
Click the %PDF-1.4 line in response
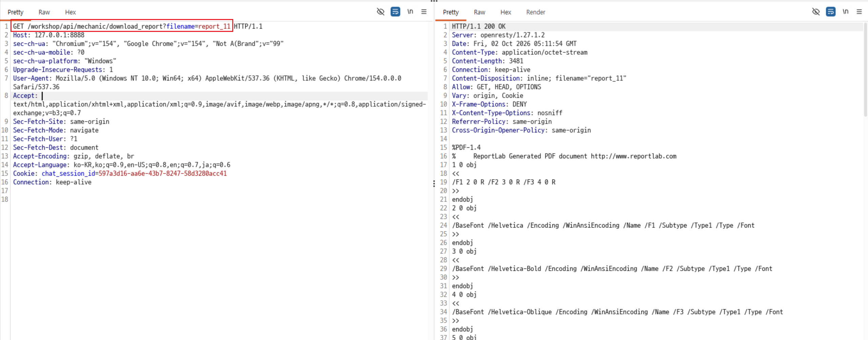466,148
